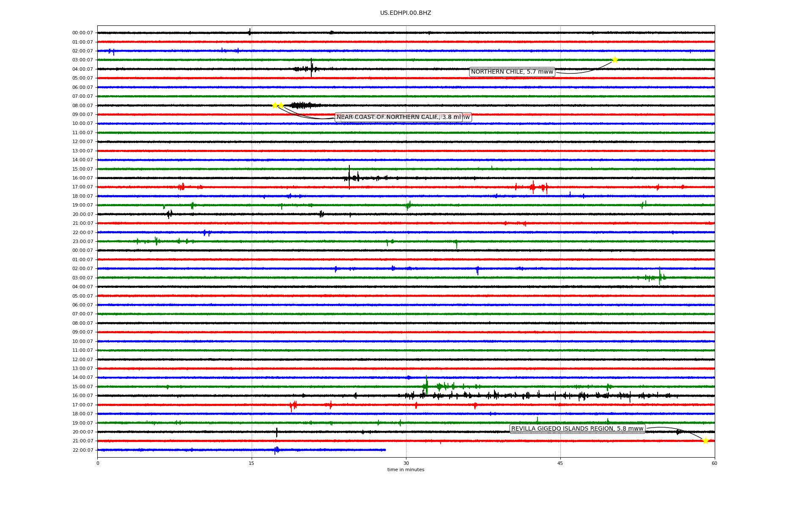Click the right yellow star on the two-star row
The height and width of the screenshot is (508, 812).
click(x=281, y=105)
